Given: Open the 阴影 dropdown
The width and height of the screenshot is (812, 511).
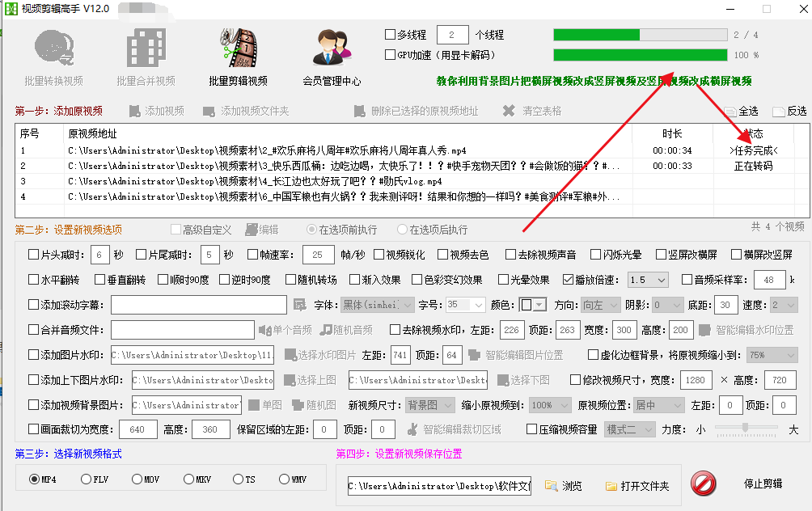Looking at the screenshot, I should point(669,305).
